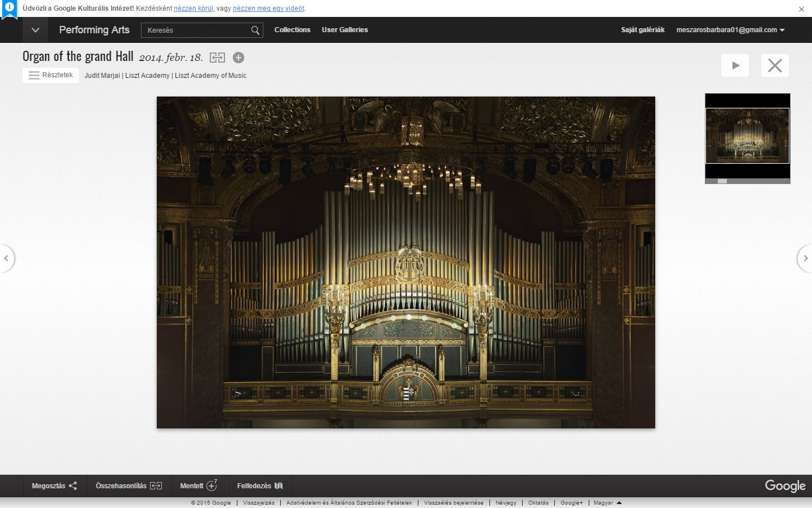Follow the nézzen körül link
This screenshot has height=508, width=812.
tap(193, 8)
